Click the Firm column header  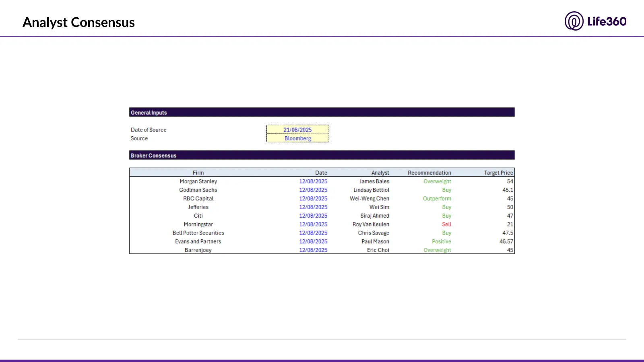(198, 173)
